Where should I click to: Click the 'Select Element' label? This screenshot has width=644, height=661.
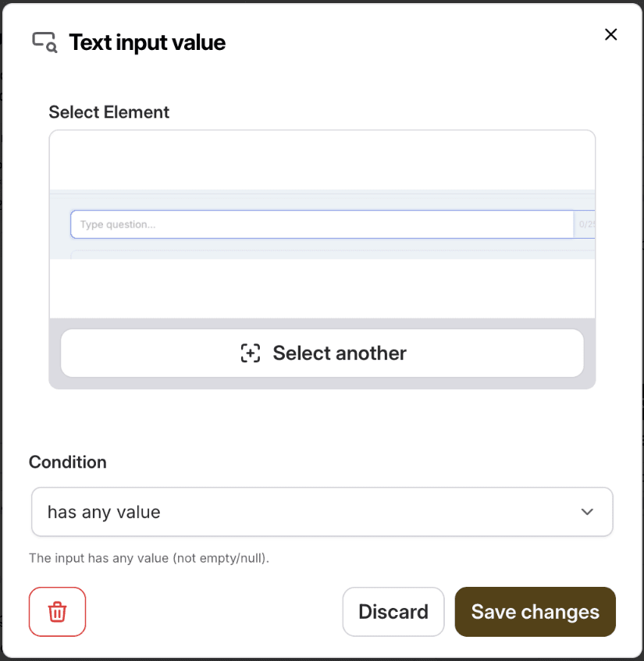[x=109, y=112]
